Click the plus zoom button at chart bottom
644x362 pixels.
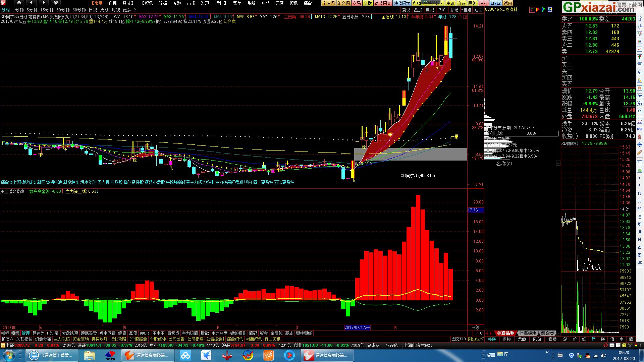tap(470, 333)
